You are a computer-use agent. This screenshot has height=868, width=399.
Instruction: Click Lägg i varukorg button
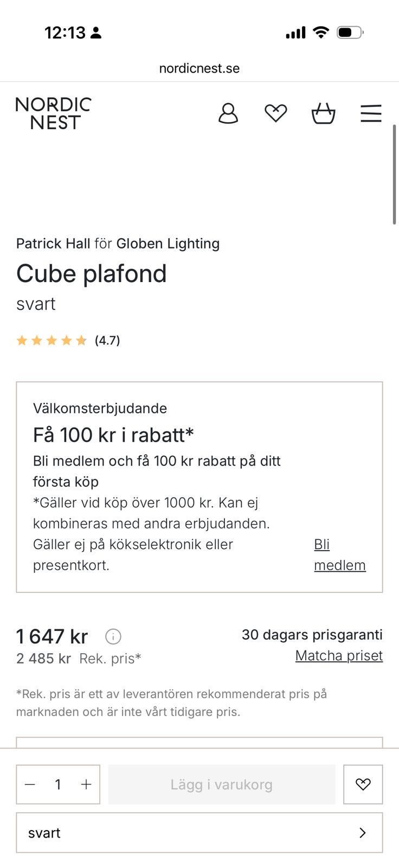coord(222,784)
